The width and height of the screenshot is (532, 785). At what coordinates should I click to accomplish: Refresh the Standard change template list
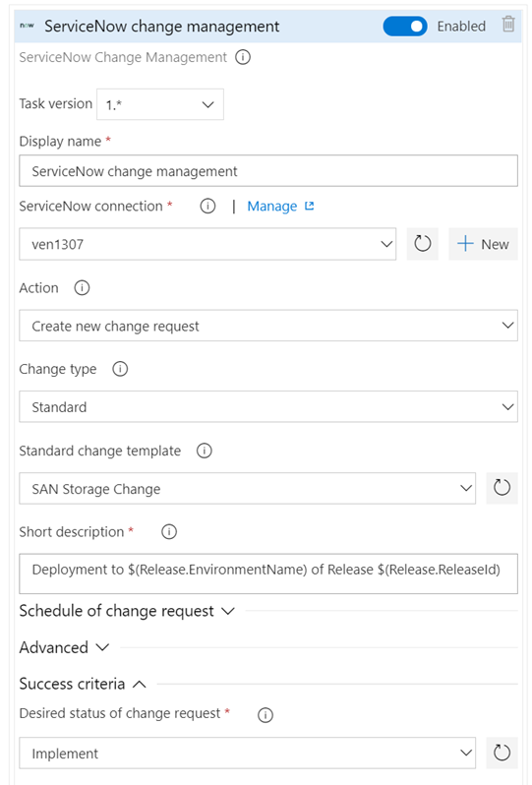(x=502, y=488)
